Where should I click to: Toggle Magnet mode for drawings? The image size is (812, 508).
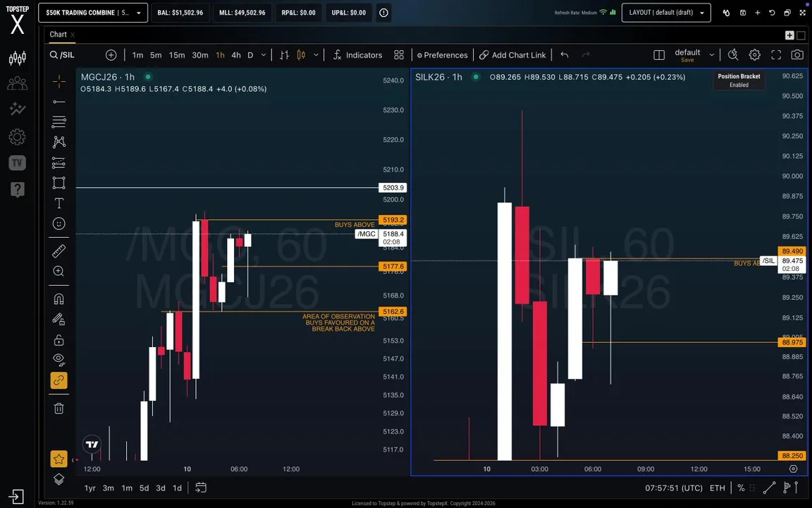pos(59,299)
